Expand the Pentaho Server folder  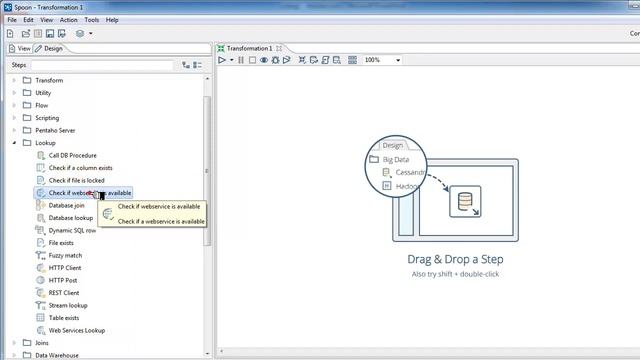click(x=14, y=131)
